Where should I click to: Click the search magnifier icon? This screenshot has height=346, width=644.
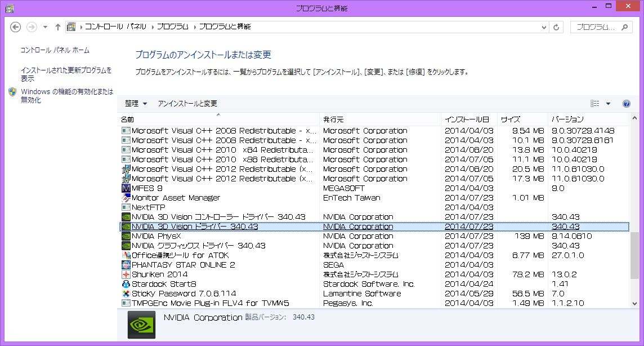625,27
